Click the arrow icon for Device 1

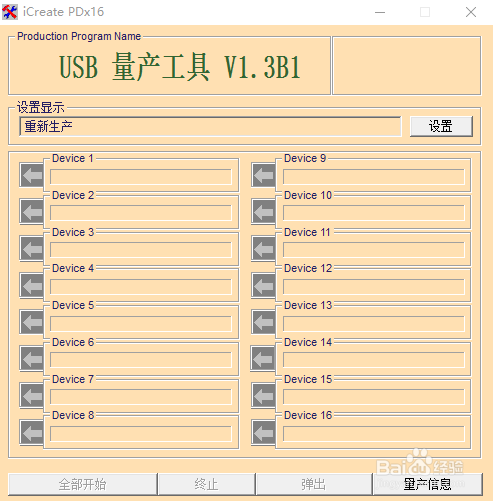(x=32, y=175)
